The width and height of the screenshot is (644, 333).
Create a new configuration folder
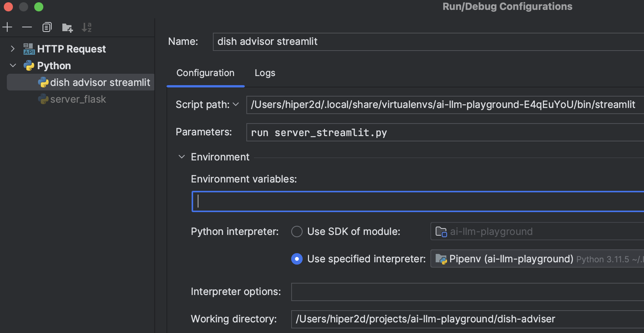click(x=67, y=27)
